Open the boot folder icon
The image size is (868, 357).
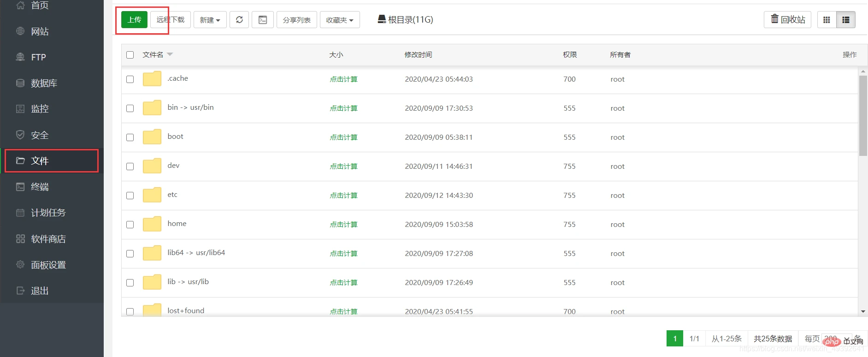pyautogui.click(x=152, y=137)
